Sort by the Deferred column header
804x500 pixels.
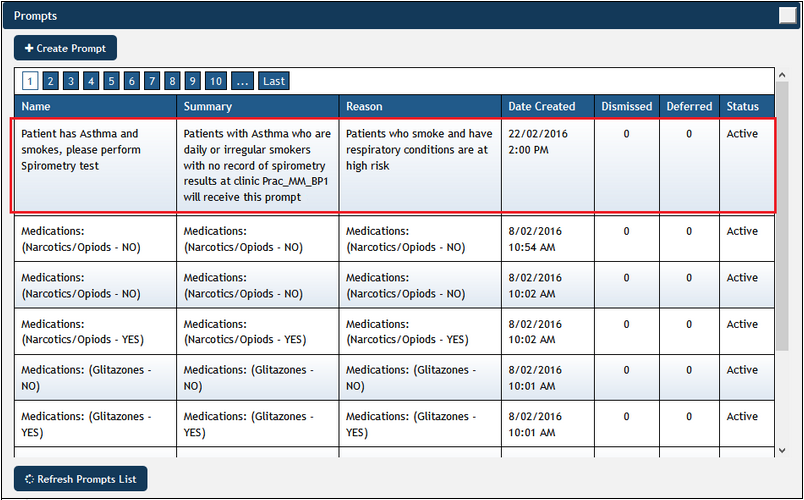[689, 106]
